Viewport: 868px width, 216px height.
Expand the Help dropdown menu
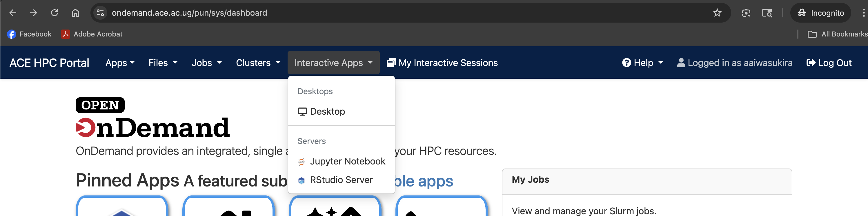(x=642, y=63)
